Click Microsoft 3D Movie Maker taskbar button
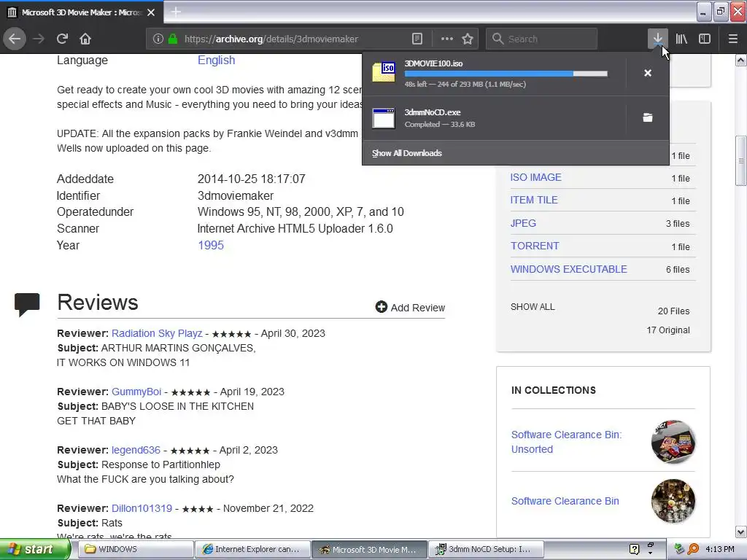Image resolution: width=747 pixels, height=560 pixels. pos(368,549)
